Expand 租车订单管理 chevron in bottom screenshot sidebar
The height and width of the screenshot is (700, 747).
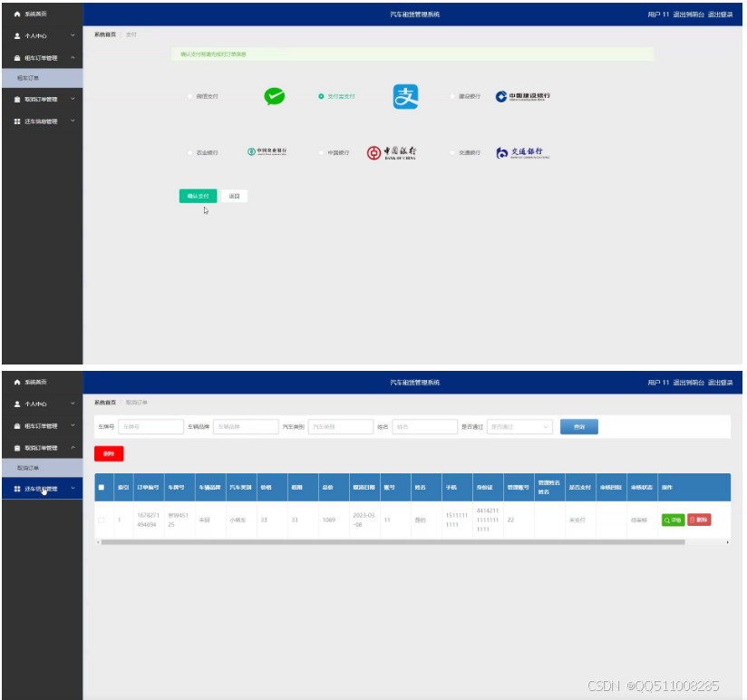(x=73, y=425)
